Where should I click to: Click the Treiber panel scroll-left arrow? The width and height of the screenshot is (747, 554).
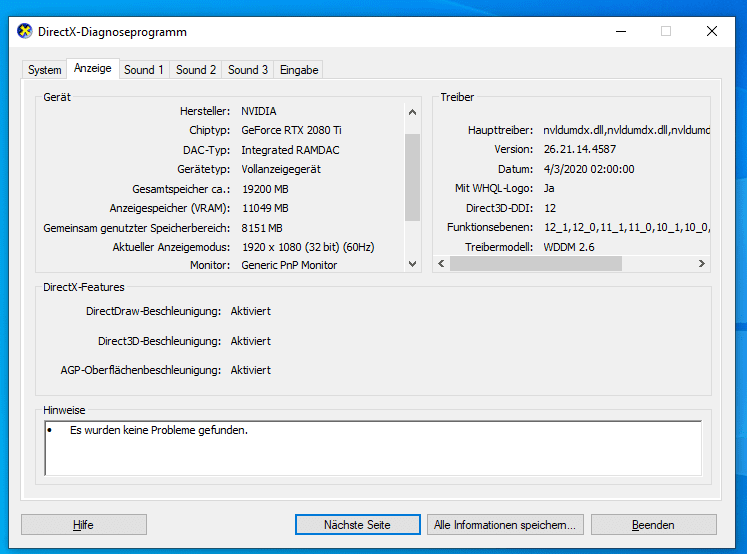click(441, 263)
